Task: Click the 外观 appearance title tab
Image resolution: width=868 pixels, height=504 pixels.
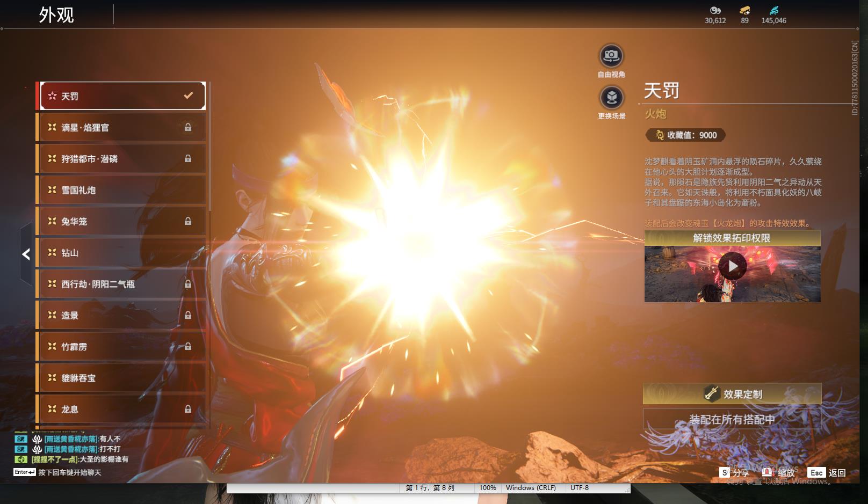Action: [56, 15]
